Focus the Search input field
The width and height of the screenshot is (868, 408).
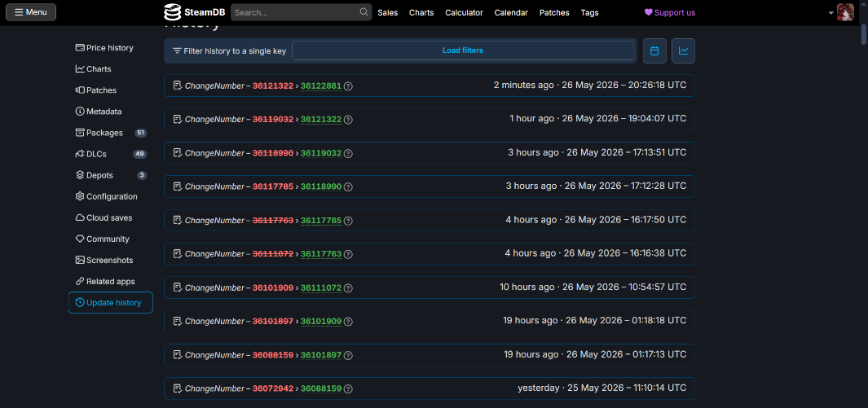point(294,12)
